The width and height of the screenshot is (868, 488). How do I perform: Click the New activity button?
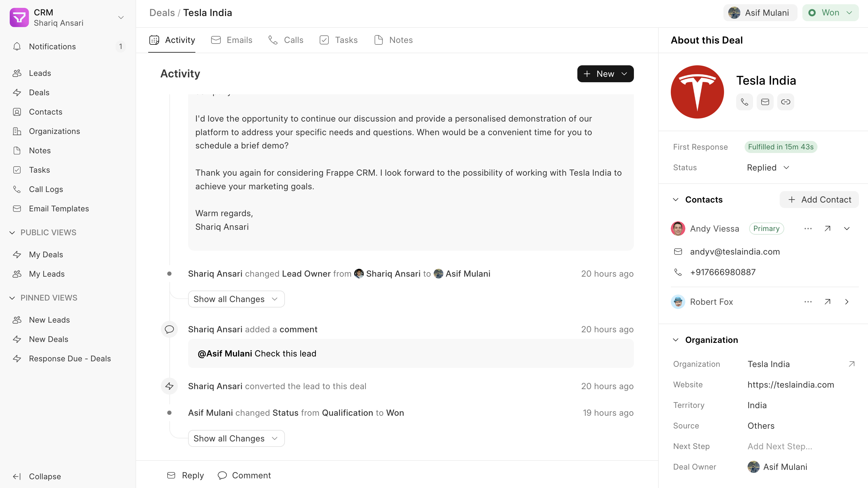pos(605,74)
